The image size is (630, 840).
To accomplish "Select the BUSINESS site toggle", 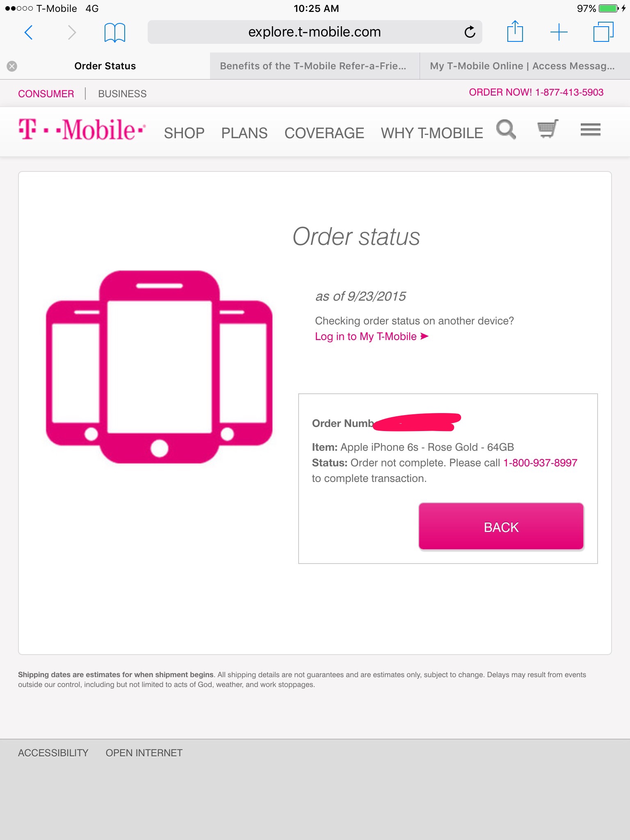I will 122,94.
